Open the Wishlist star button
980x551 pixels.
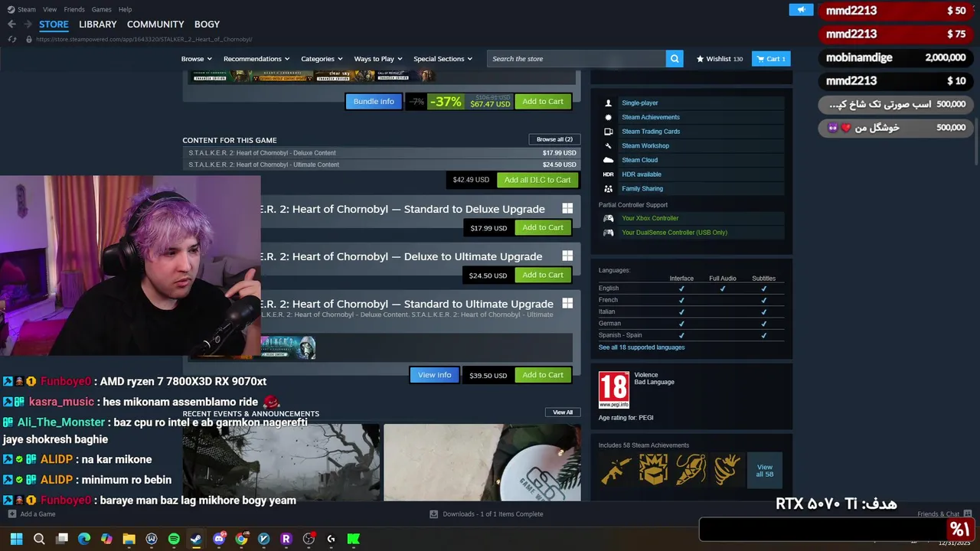point(720,59)
